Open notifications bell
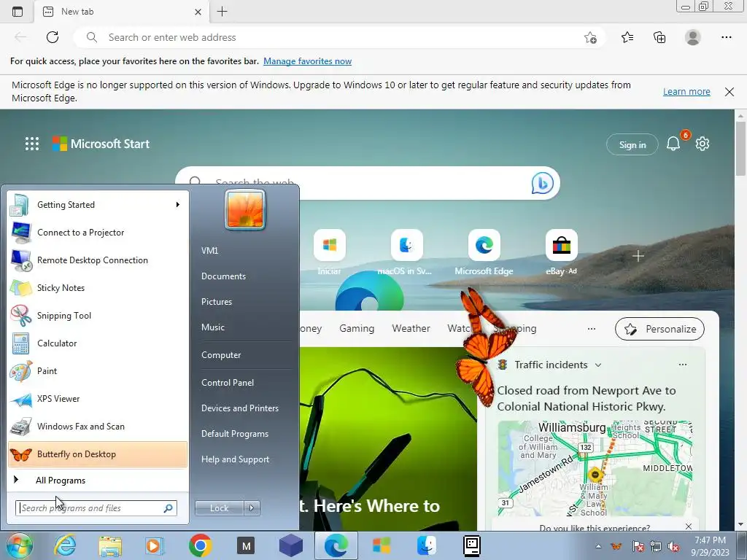The width and height of the screenshot is (747, 560). pos(673,144)
